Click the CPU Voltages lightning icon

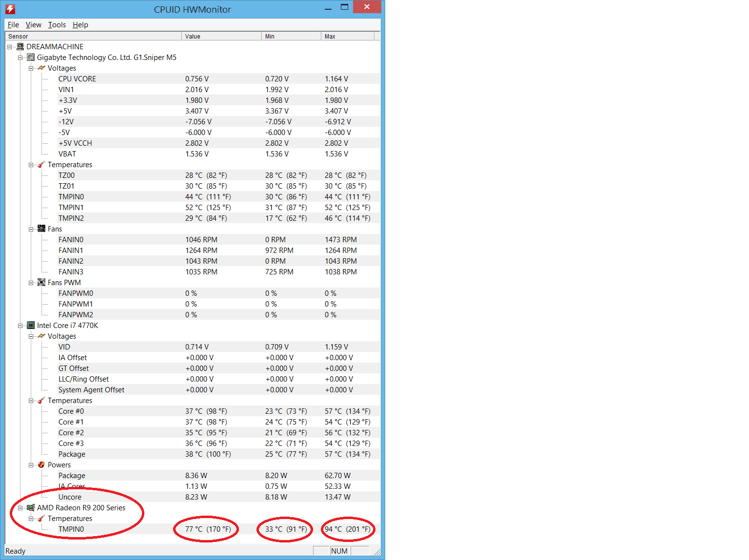point(41,336)
